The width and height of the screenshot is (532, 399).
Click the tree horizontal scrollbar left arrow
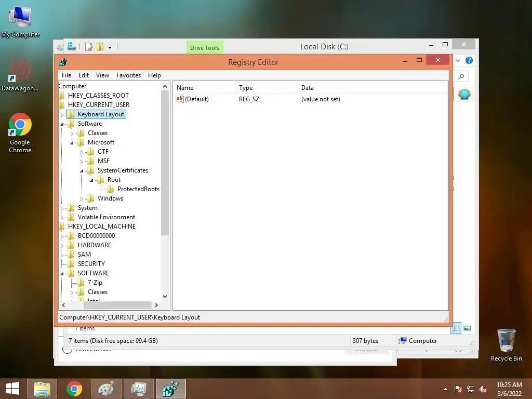tap(63, 305)
